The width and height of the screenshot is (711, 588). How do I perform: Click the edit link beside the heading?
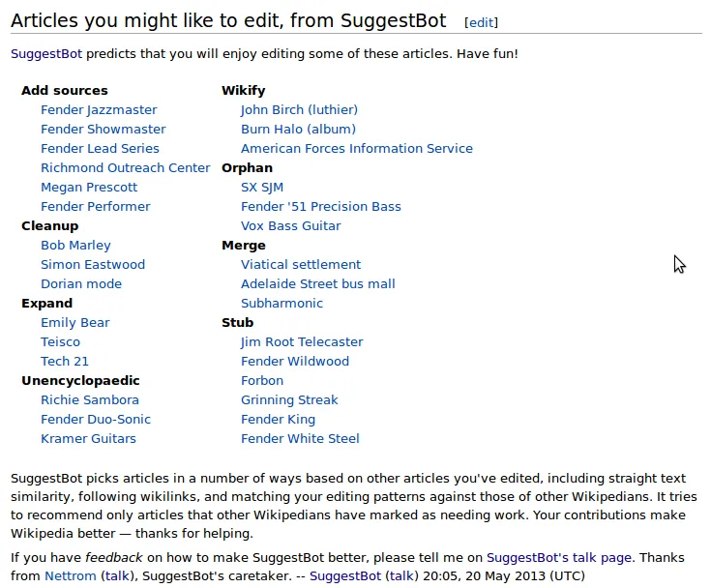[x=481, y=22]
